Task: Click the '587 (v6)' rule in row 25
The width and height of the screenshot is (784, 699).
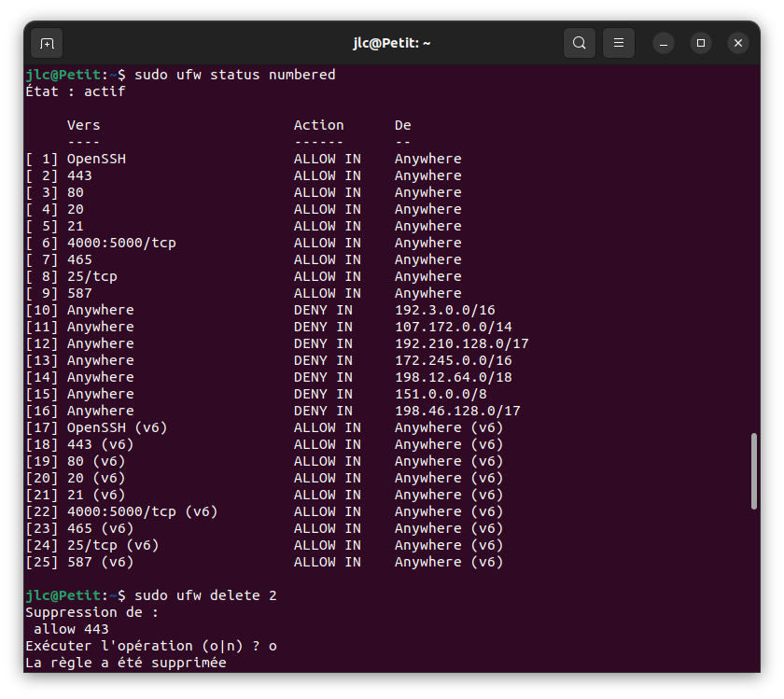Action: [x=100, y=562]
